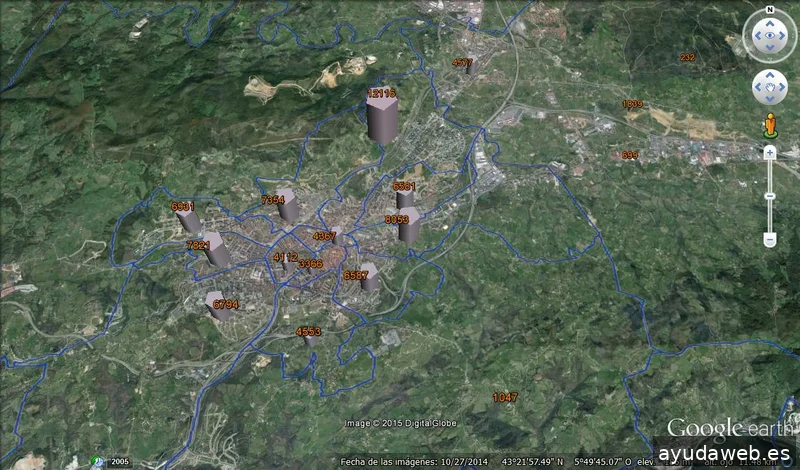The height and width of the screenshot is (470, 800).
Task: Open historical imagery clock icon
Action: click(x=98, y=461)
